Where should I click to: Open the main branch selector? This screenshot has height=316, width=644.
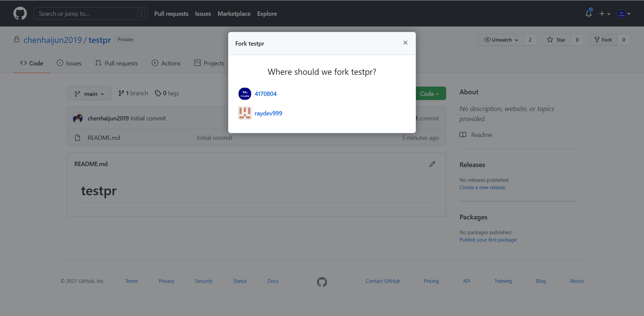click(89, 94)
